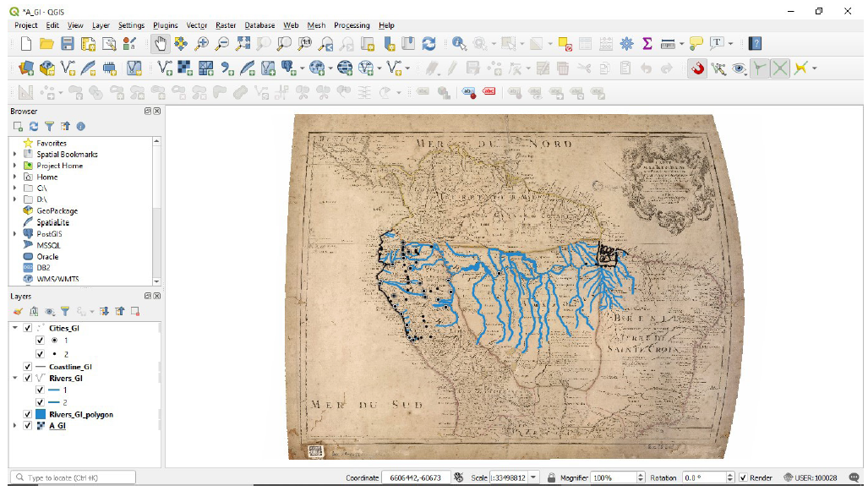868x491 pixels.
Task: Hide the Rivers_GI_polygon layer
Action: 28,415
